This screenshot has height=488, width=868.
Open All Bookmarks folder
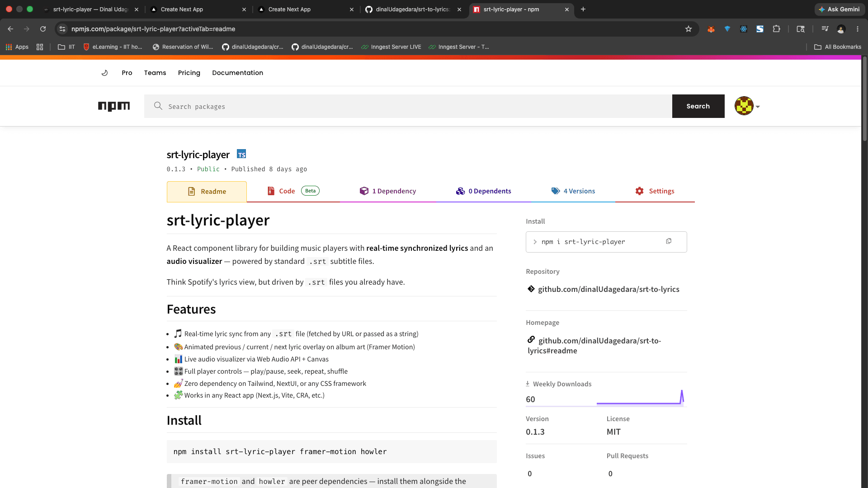point(838,47)
